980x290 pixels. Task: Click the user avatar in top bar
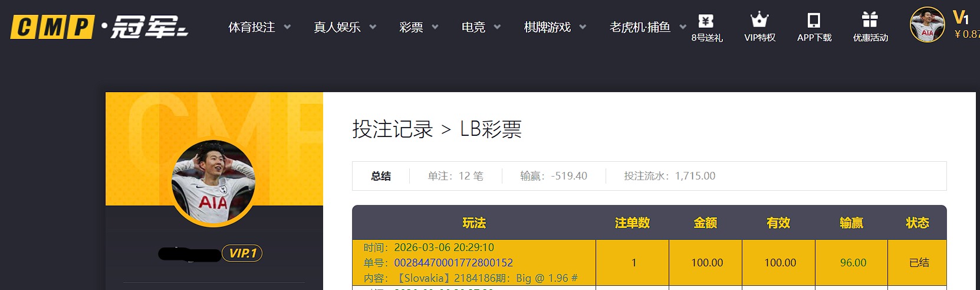pyautogui.click(x=927, y=25)
